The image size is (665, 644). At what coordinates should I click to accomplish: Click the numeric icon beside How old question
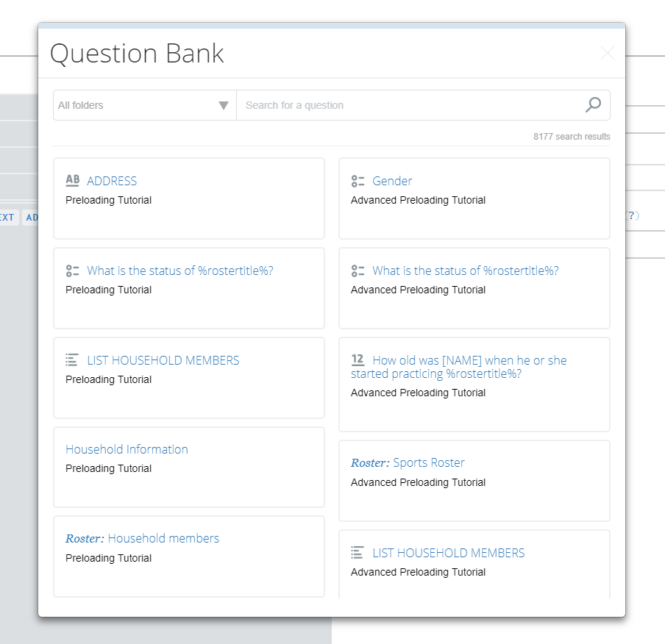(x=358, y=360)
